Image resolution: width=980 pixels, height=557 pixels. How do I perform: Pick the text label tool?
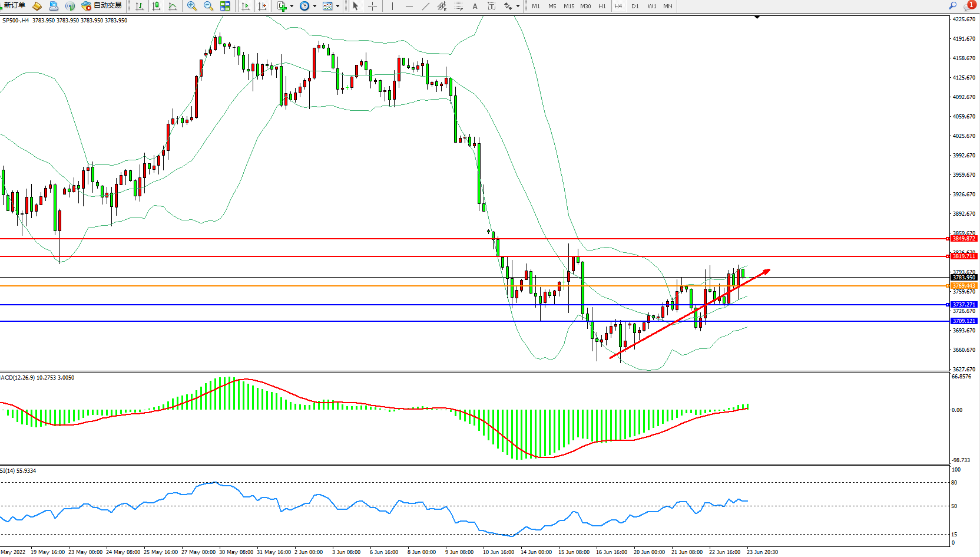point(491,6)
